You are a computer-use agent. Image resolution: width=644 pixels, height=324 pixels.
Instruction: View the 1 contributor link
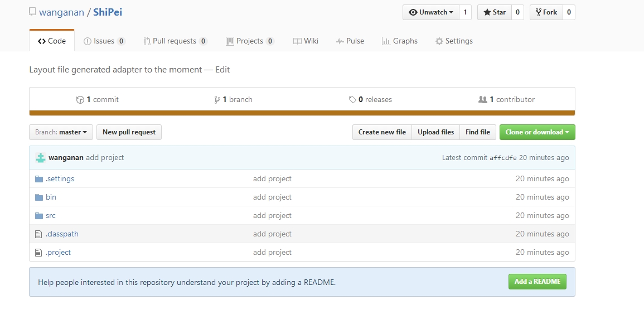pos(506,99)
